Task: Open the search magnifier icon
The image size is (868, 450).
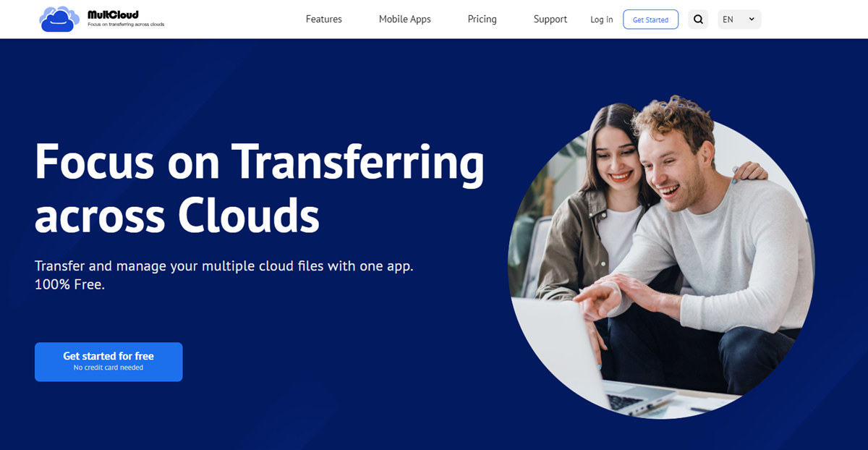Action: point(698,20)
